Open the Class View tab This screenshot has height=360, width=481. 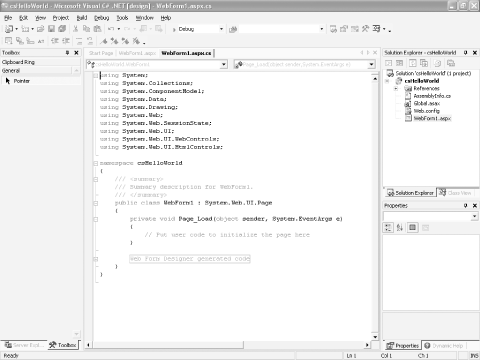pos(455,193)
